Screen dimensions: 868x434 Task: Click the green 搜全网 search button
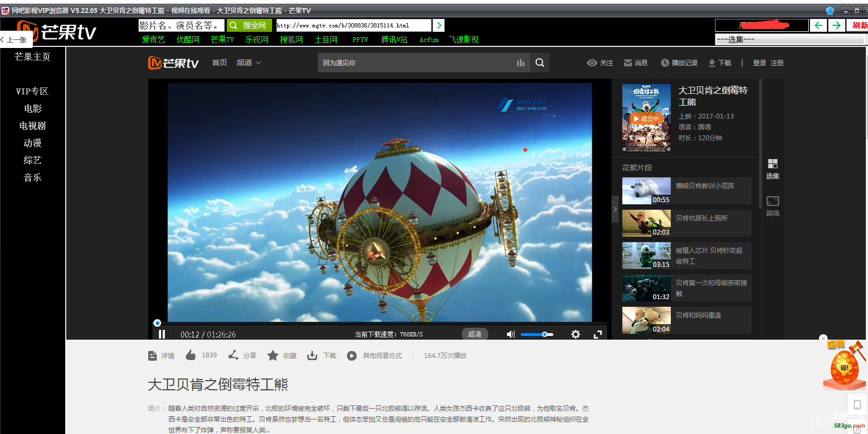248,25
